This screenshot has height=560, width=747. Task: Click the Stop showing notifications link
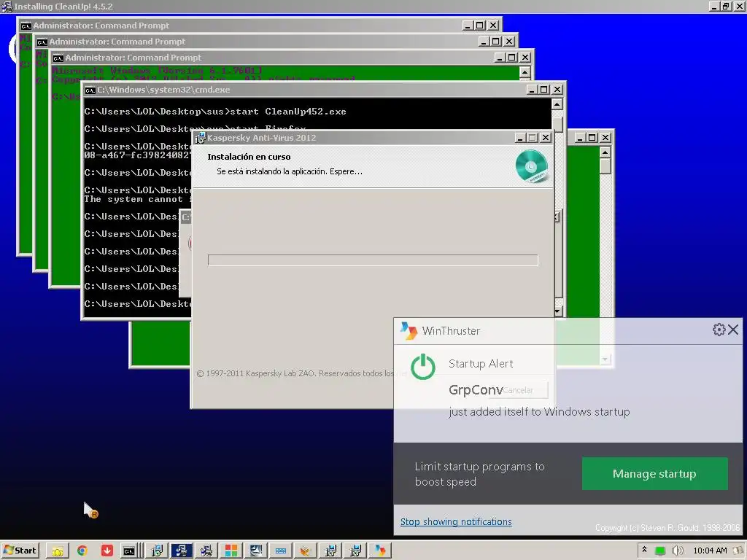[456, 522]
